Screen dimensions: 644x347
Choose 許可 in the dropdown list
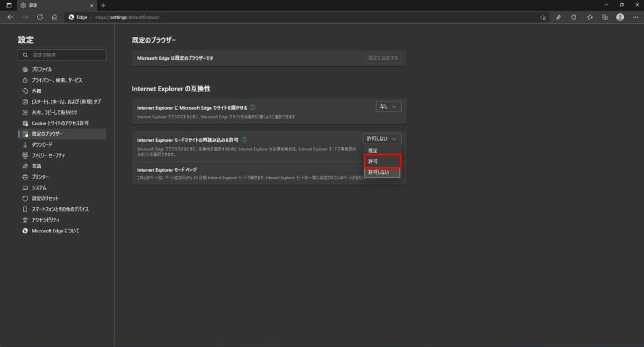click(382, 161)
